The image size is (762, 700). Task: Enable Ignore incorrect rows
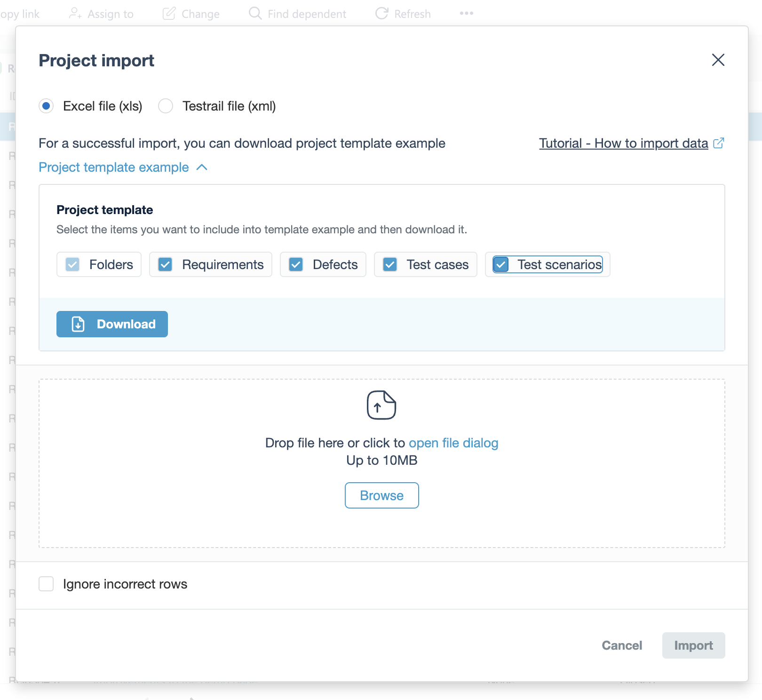(46, 584)
